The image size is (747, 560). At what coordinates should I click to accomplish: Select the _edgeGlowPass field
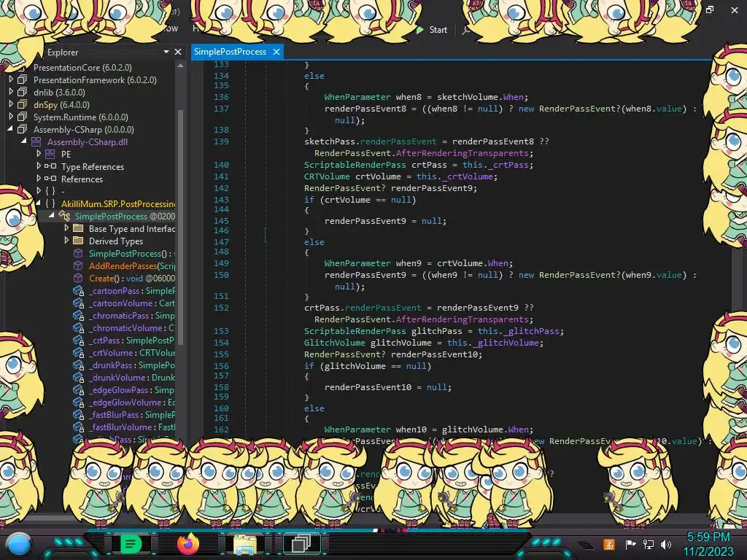[x=131, y=389]
